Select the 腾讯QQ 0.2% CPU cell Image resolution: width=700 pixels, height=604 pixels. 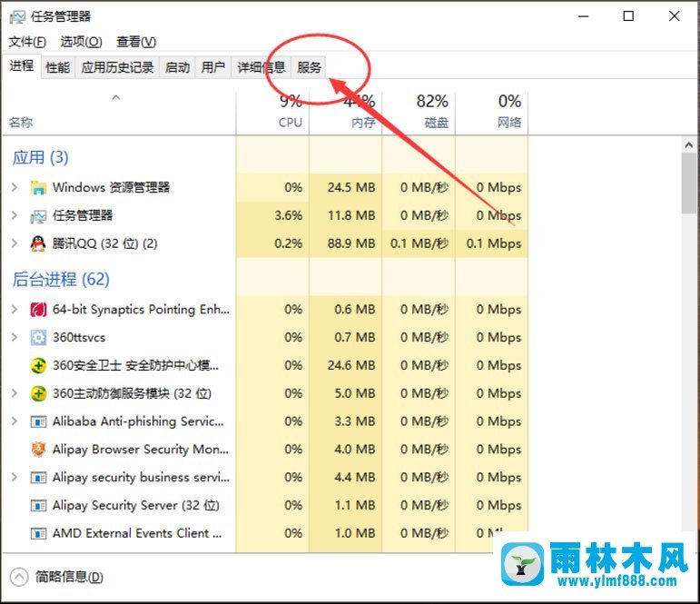[x=272, y=244]
